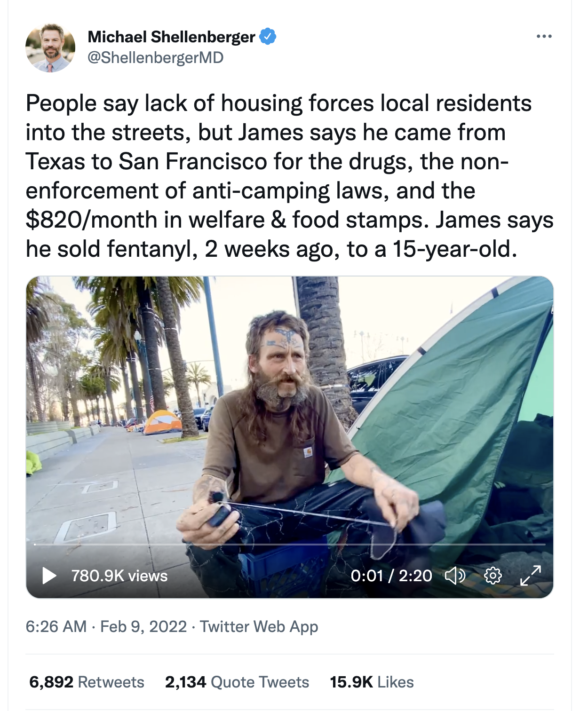Click the Feb 9, 2022 date

tap(143, 626)
